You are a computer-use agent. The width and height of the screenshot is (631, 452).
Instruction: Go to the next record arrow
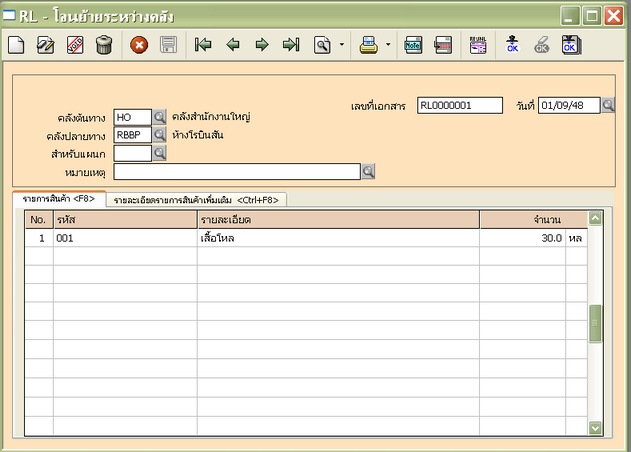click(x=261, y=45)
